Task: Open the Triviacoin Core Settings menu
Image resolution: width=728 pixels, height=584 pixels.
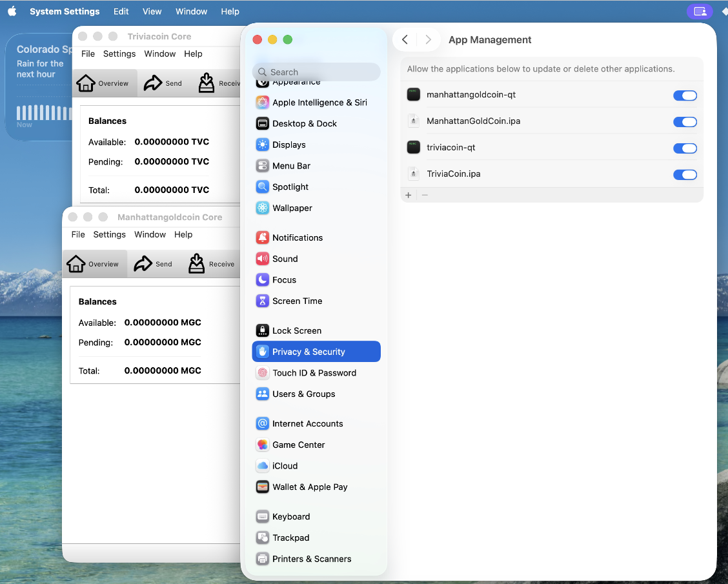Action: coord(119,54)
